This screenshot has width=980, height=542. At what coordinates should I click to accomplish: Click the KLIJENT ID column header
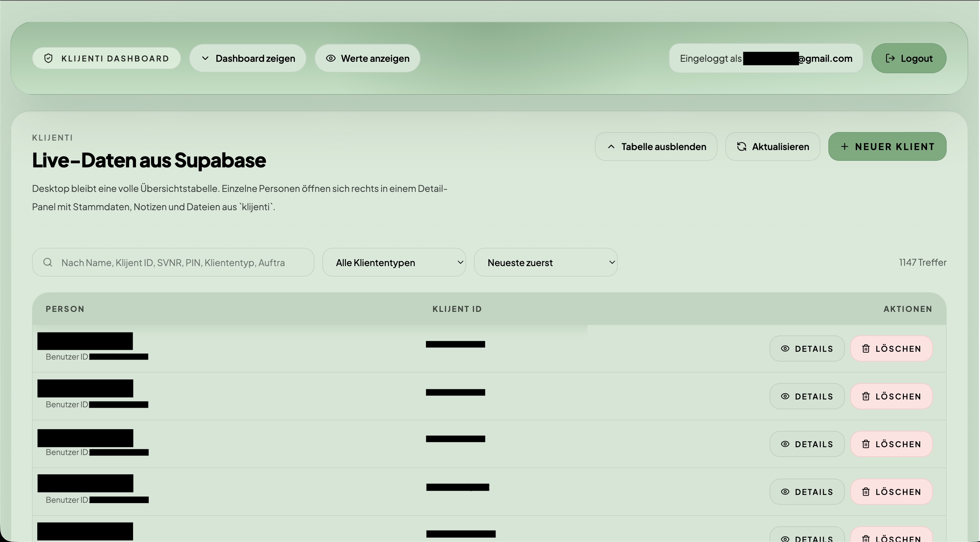[x=457, y=309]
